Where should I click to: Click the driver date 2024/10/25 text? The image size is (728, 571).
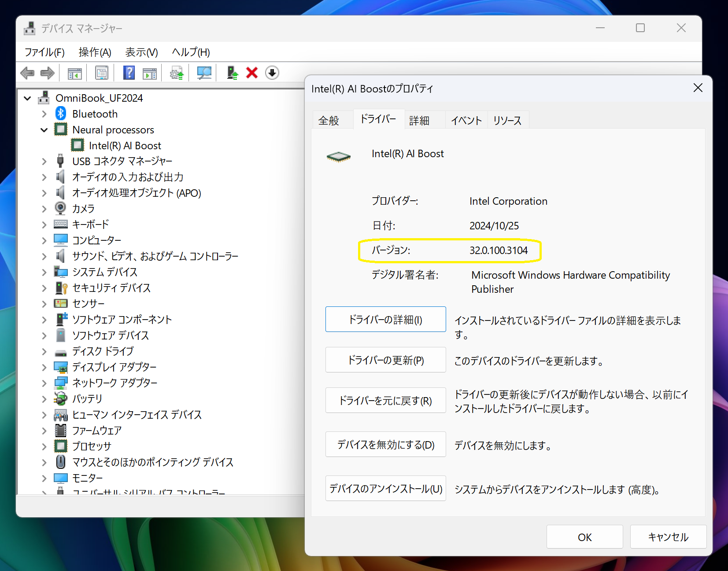pyautogui.click(x=494, y=226)
